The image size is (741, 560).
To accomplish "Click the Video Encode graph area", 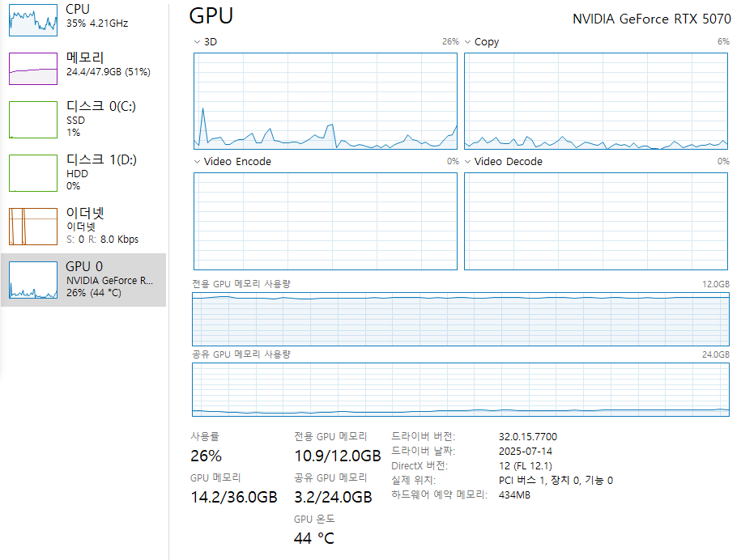I will tap(325, 221).
